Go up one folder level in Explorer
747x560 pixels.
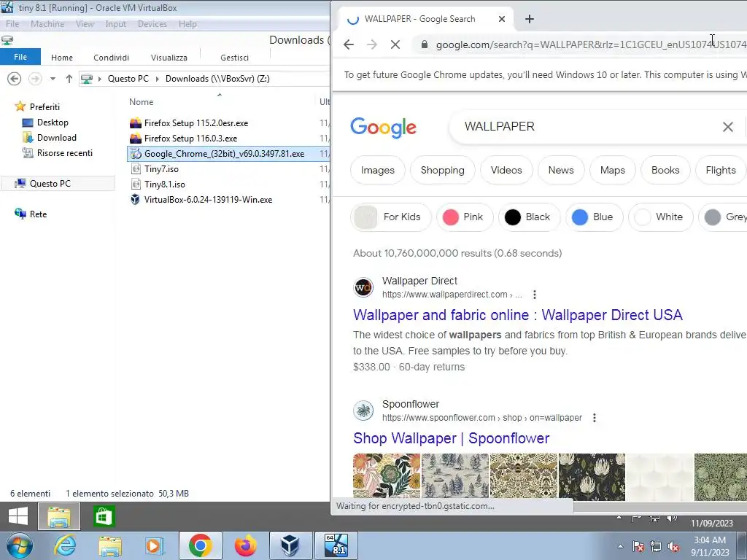(69, 79)
